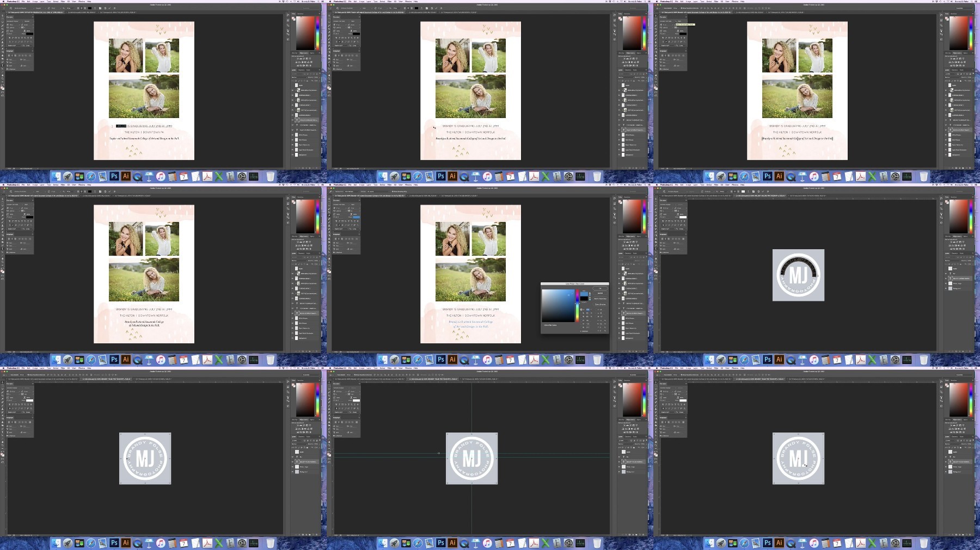
Task: Toggle Show Sampling Ring in the center frame
Action: point(393,191)
